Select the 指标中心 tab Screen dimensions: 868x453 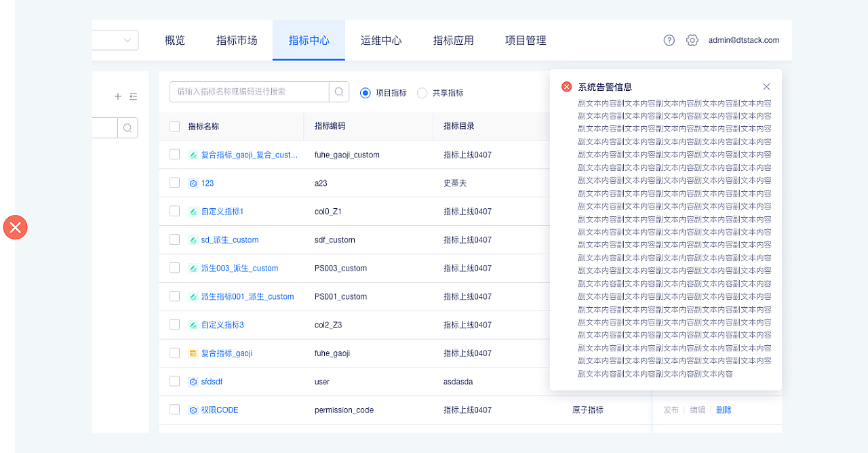click(309, 40)
